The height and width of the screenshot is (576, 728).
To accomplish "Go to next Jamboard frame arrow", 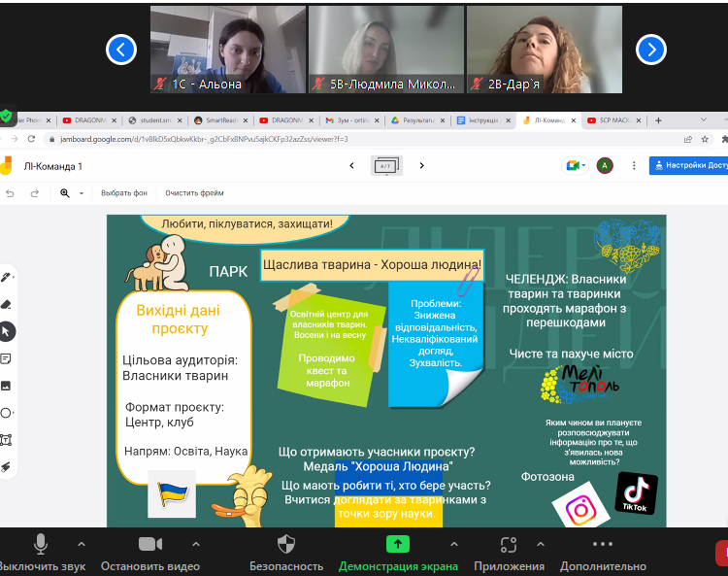I will [422, 166].
